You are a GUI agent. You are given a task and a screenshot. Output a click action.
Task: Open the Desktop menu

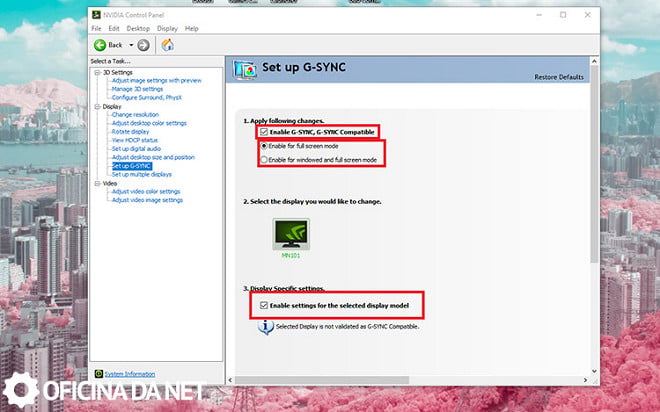tap(138, 29)
